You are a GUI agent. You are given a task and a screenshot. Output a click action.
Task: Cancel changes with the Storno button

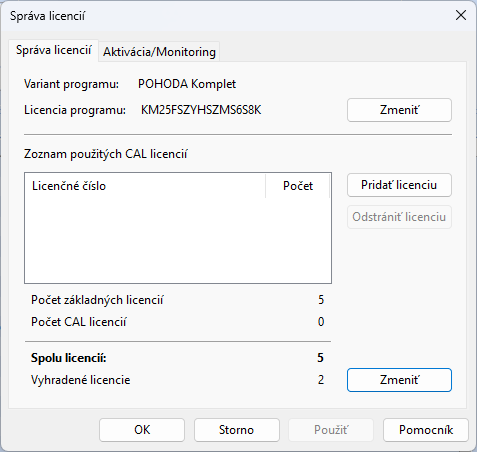pyautogui.click(x=237, y=430)
